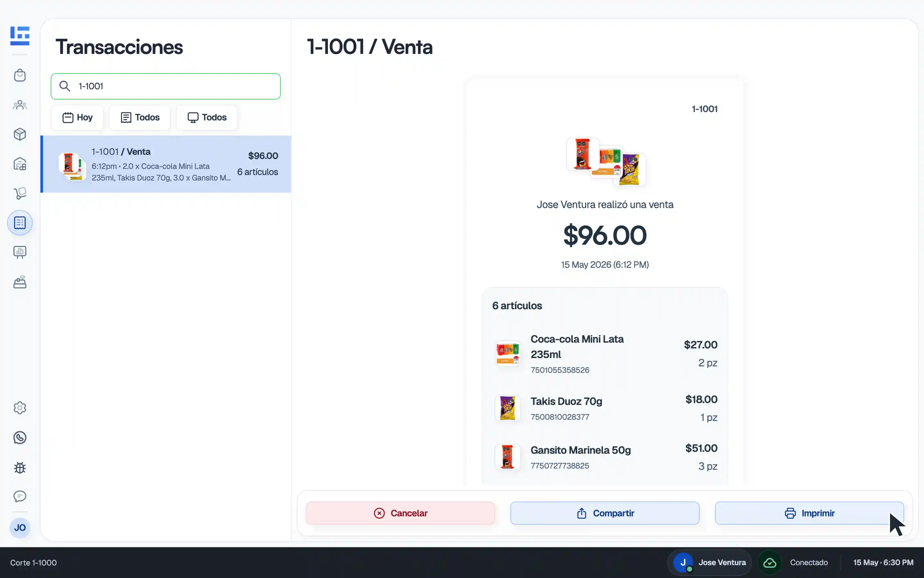Click barcode 7501055358526
924x578 pixels.
point(560,370)
